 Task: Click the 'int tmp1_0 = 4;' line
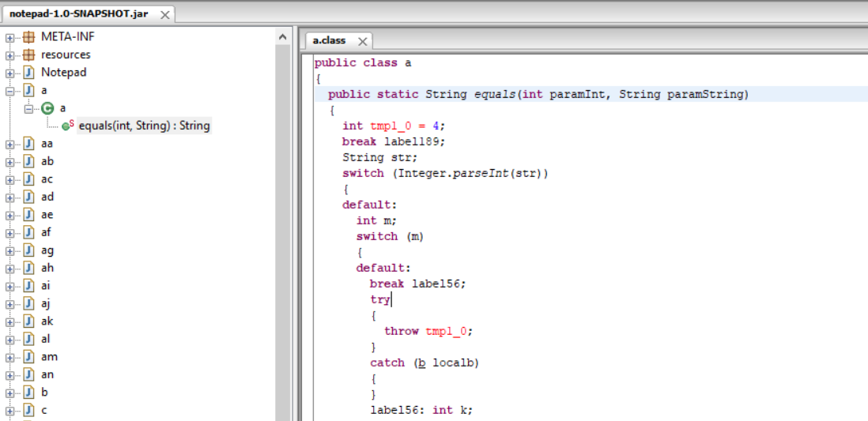394,126
